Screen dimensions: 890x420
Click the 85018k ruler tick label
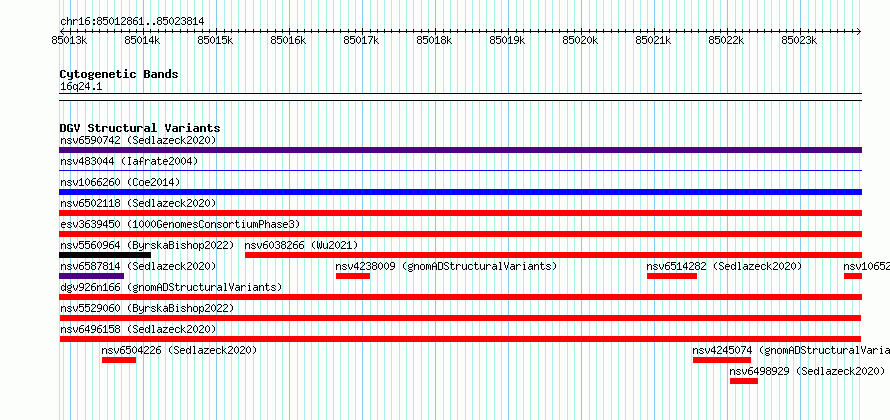coord(435,40)
